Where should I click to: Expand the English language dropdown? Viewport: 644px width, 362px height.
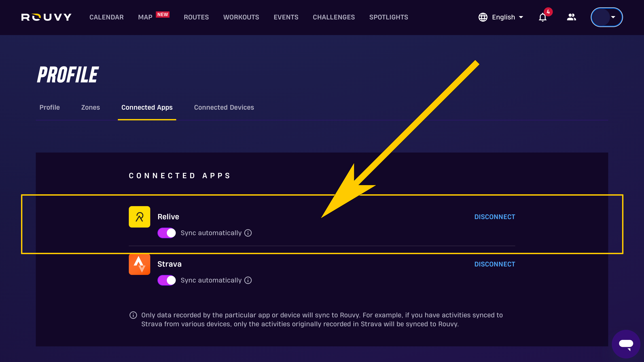click(x=501, y=17)
